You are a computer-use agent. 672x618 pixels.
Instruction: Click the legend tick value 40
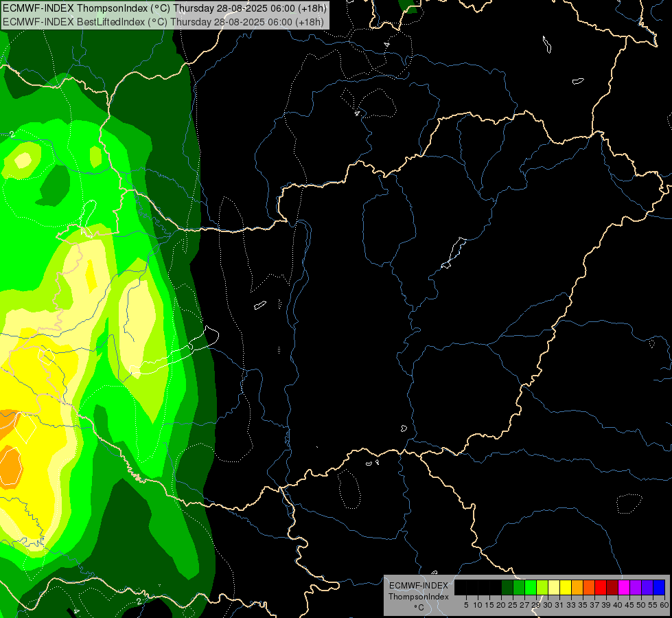coord(618,605)
